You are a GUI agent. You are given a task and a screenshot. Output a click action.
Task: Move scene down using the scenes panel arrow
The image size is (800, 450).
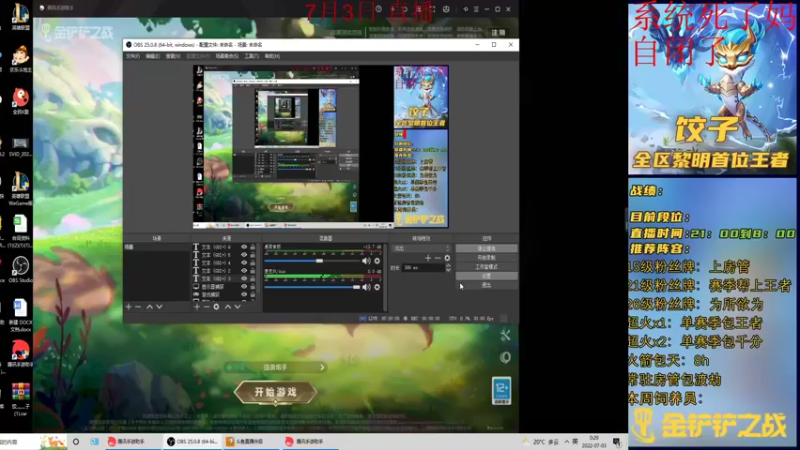click(x=159, y=307)
